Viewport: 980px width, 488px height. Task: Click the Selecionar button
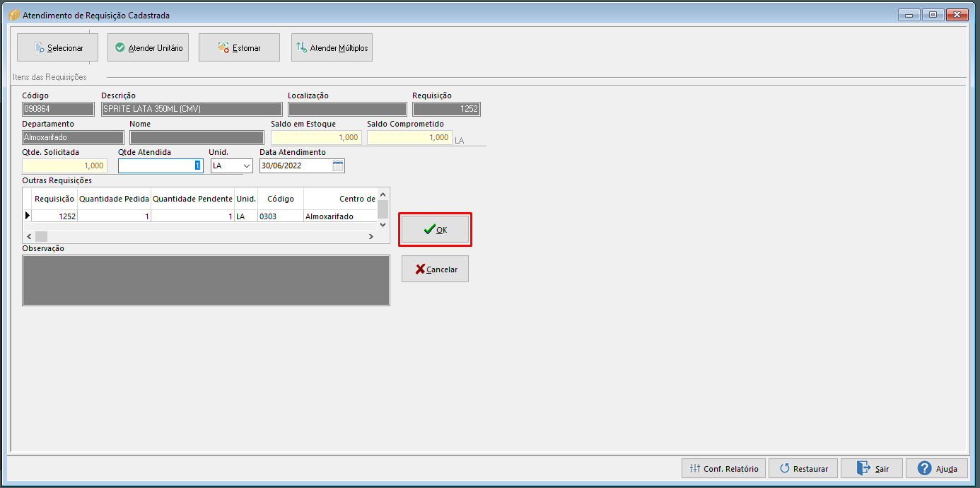point(58,48)
